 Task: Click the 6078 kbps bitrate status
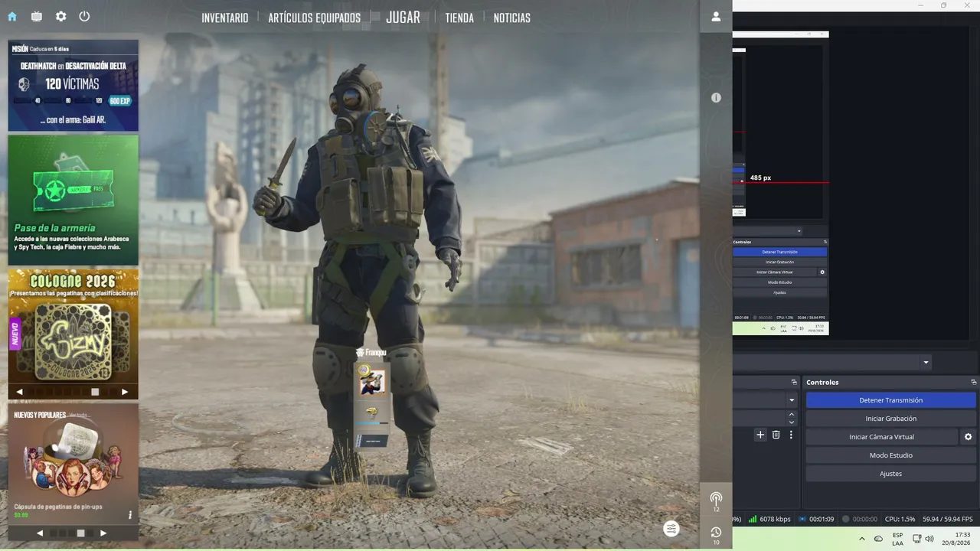(769, 519)
